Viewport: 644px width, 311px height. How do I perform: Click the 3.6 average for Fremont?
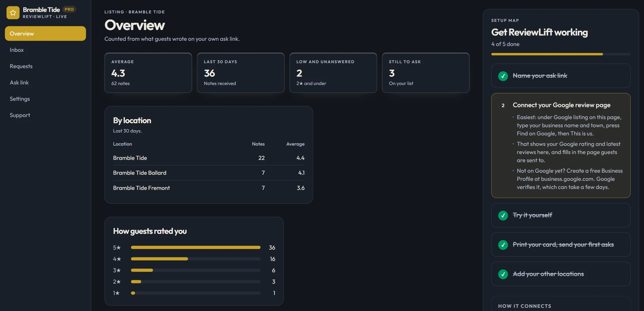[x=301, y=188]
